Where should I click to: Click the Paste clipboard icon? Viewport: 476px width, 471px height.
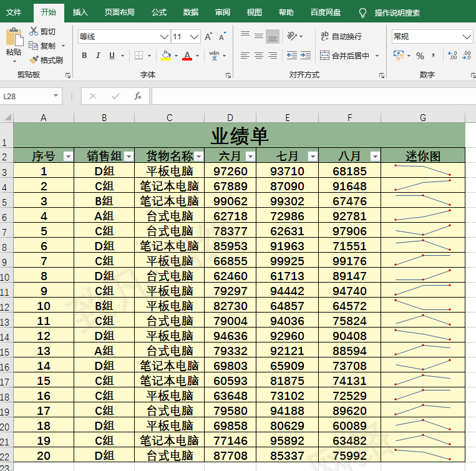(14, 37)
